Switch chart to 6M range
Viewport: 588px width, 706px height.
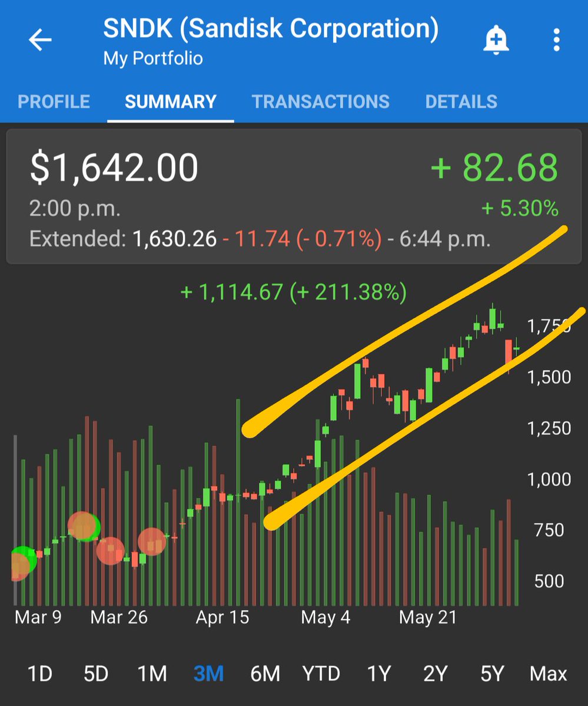[265, 674]
